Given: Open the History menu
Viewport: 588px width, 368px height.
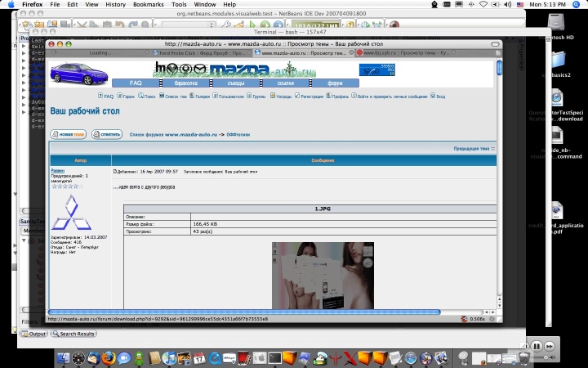Looking at the screenshot, I should (115, 5).
